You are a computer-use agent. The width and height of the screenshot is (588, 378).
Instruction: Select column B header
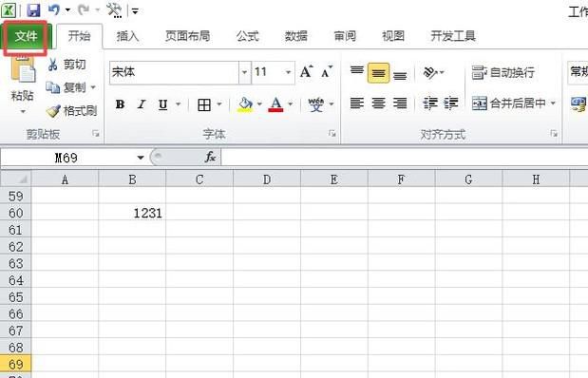click(x=132, y=180)
